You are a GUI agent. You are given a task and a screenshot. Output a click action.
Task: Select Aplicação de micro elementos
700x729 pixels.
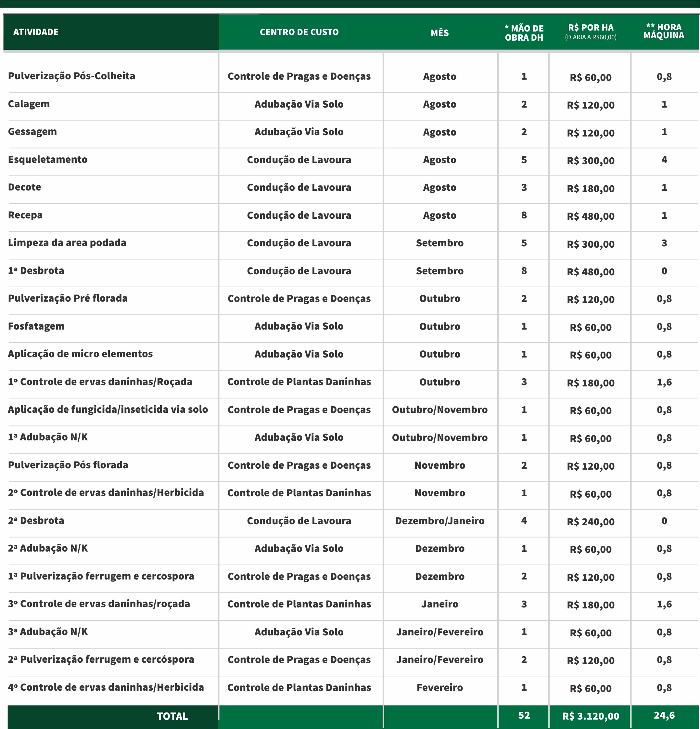tap(80, 354)
